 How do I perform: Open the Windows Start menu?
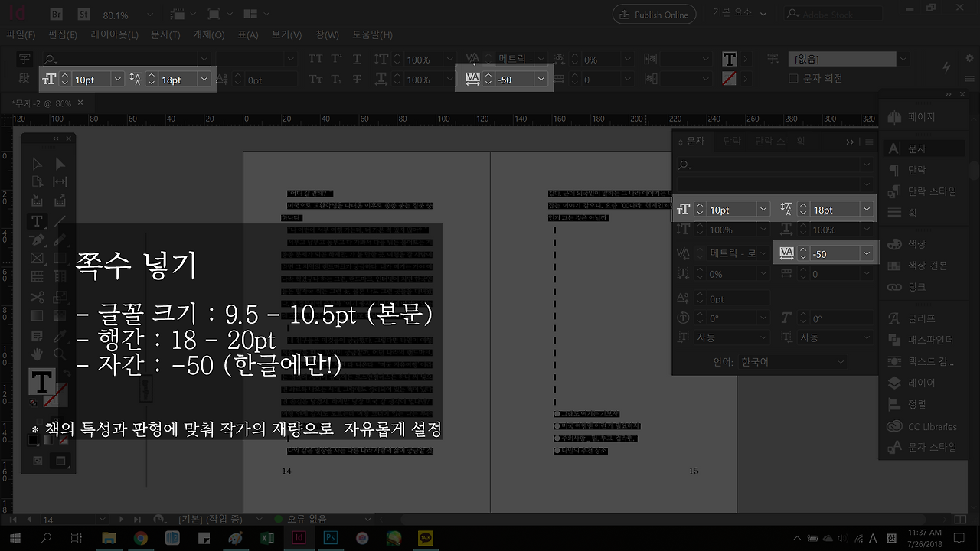15,538
